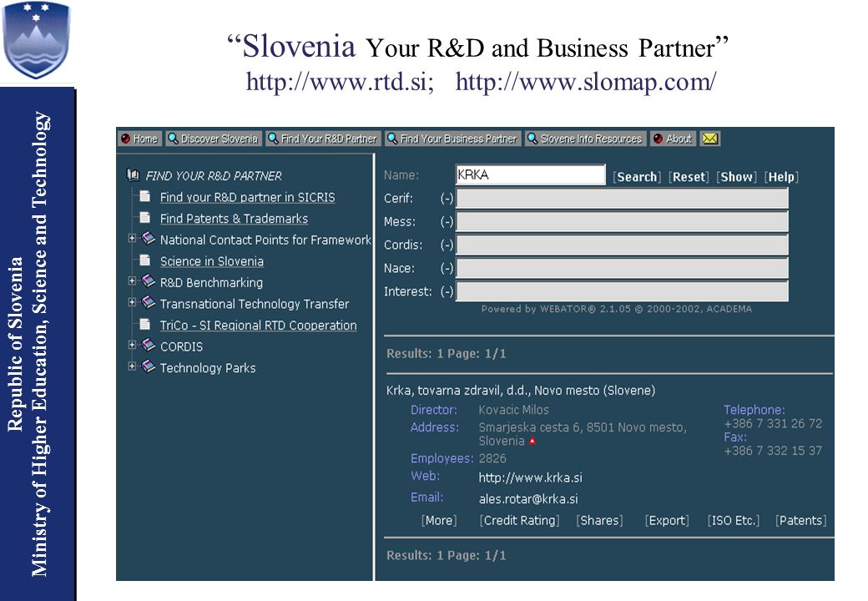This screenshot has width=868, height=601.
Task: Expand the CORDIS tree node
Action: coord(132,345)
